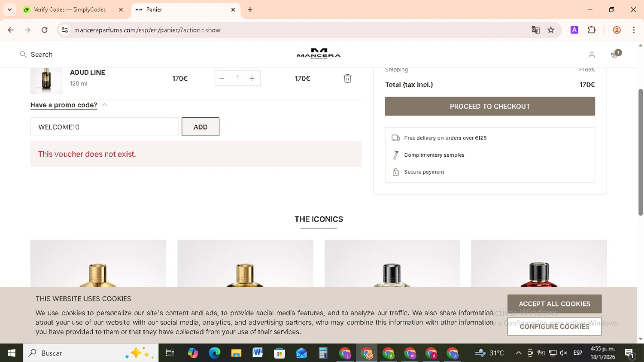Open second Iconics gold bottle product
Viewport: 644px width, 362px height.
[x=245, y=263]
